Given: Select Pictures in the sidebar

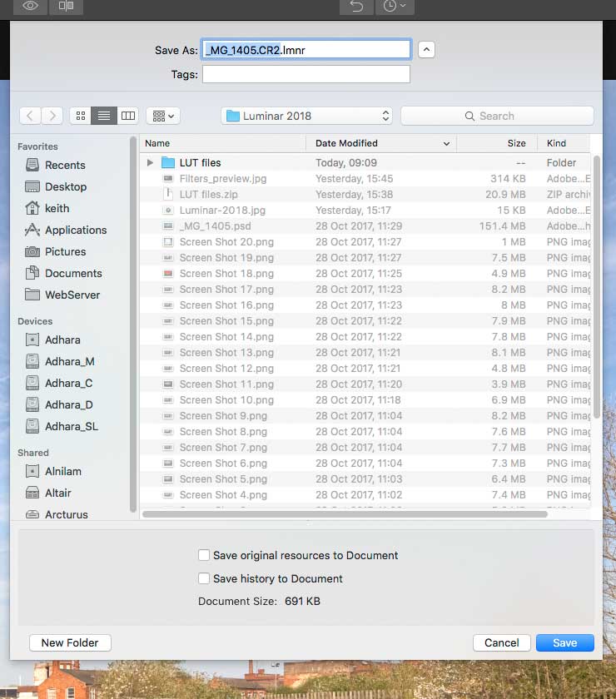Looking at the screenshot, I should coord(65,251).
